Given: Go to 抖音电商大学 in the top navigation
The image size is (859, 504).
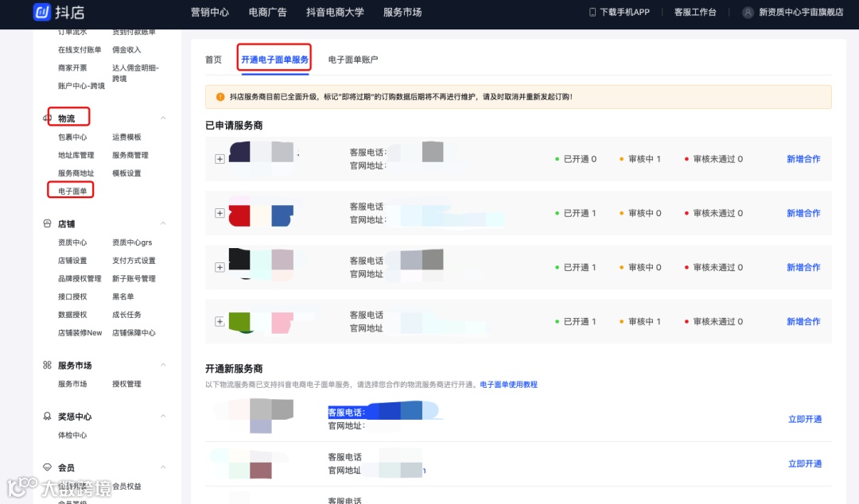Looking at the screenshot, I should point(335,12).
